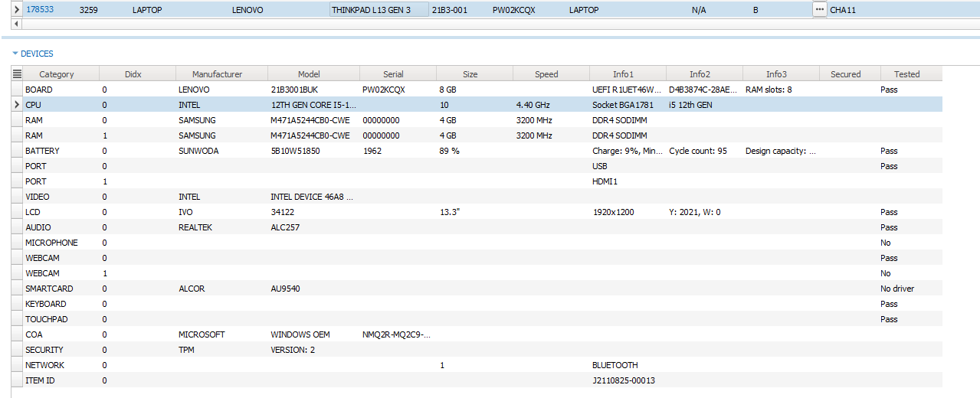980x398 pixels.
Task: Click the ALC257 audio model cell
Action: [x=314, y=227]
